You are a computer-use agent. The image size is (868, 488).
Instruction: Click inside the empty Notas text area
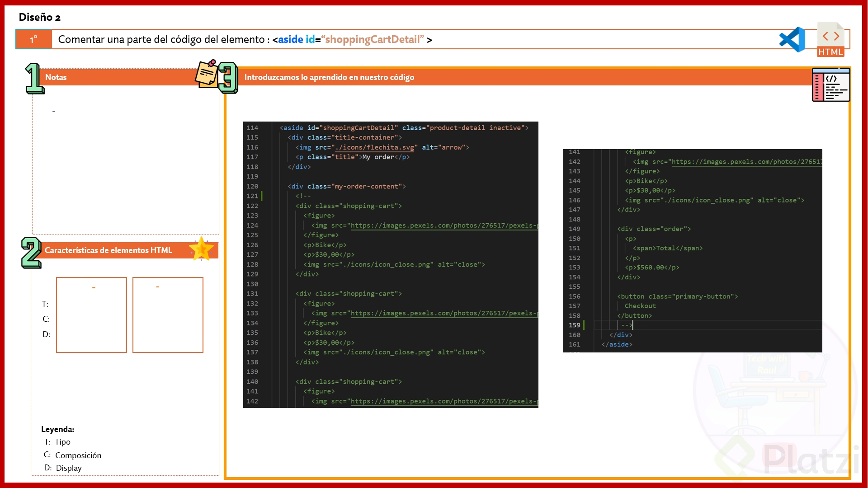coord(126,159)
